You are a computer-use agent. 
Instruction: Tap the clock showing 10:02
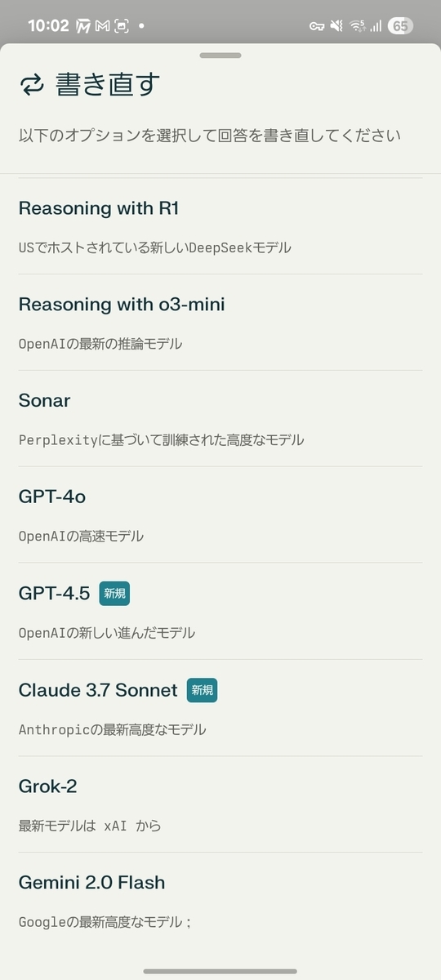(x=48, y=26)
